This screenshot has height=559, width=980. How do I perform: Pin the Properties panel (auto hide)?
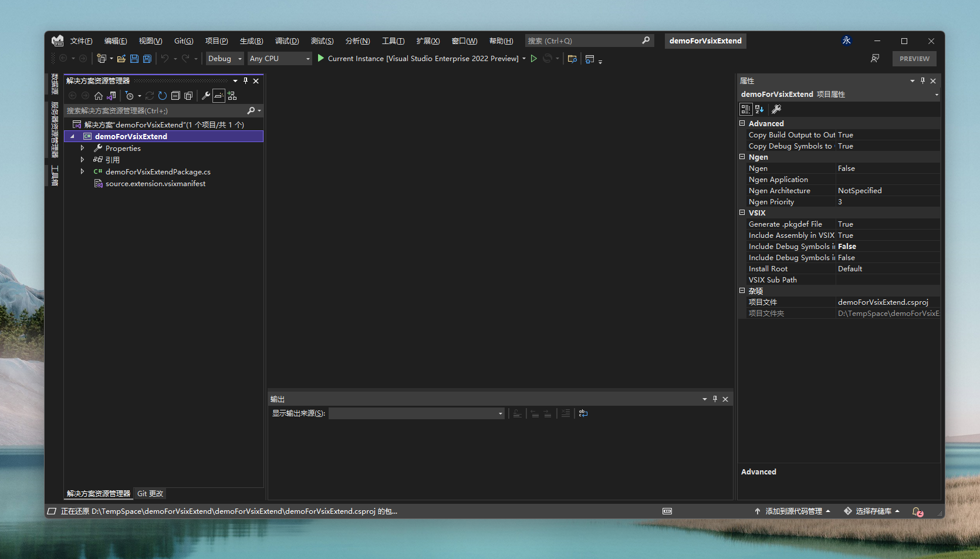point(922,81)
